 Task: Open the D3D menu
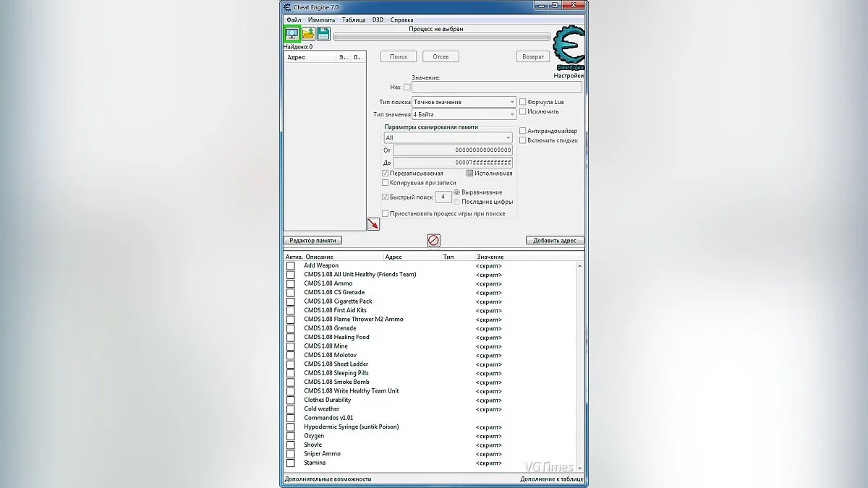point(378,20)
